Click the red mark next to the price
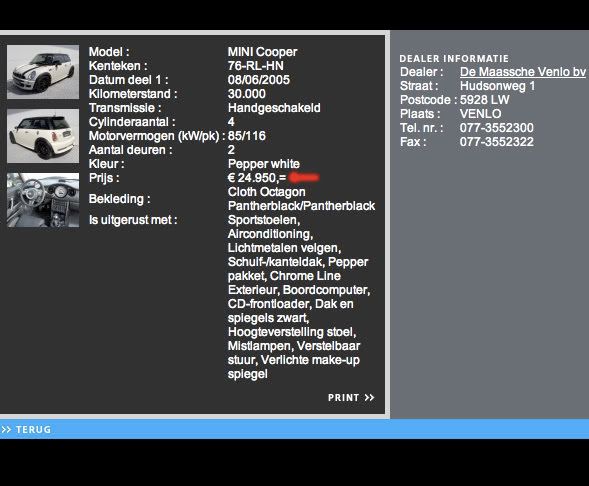The image size is (589, 486). 304,177
